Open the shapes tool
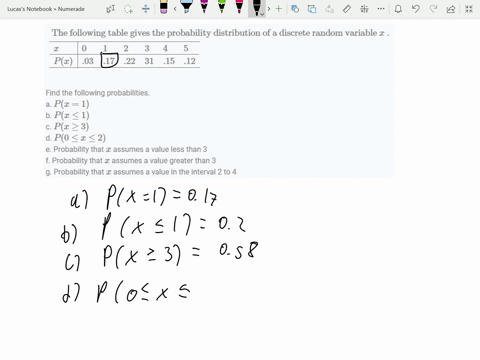Image resolution: width=480 pixels, height=360 pixels. click(295, 9)
